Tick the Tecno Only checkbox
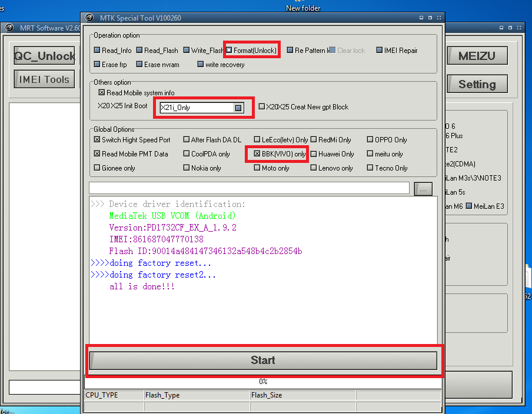 tap(370, 168)
